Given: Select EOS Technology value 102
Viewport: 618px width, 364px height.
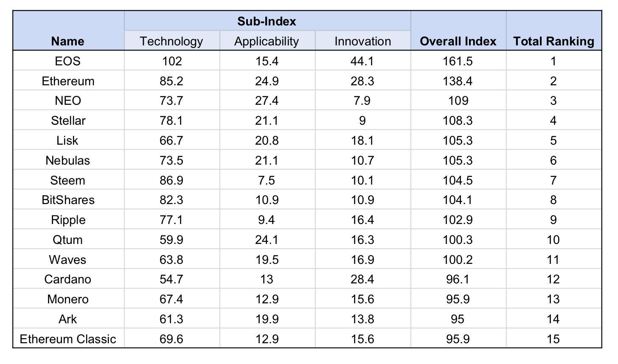Looking at the screenshot, I should (x=171, y=61).
